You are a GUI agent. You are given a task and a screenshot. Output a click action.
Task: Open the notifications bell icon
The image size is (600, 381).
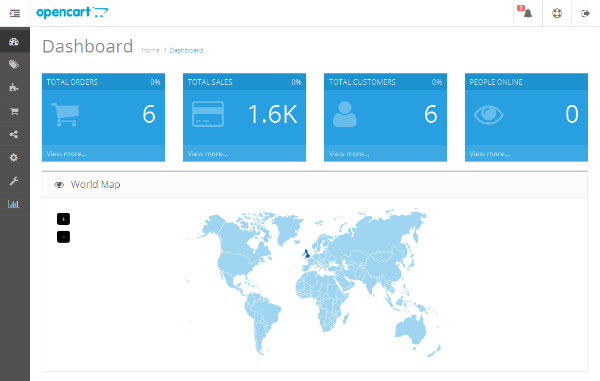click(x=527, y=13)
